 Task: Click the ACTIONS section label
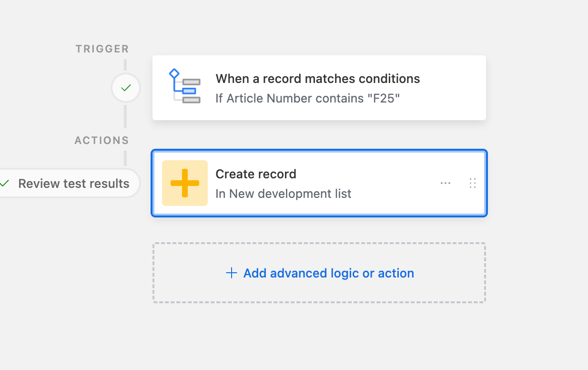coord(102,140)
